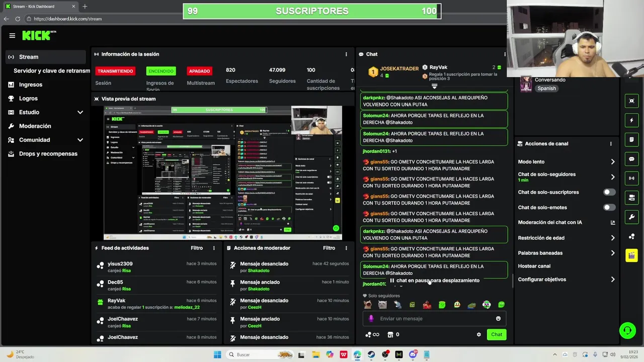Open session info three-dot menu
Image resolution: width=644 pixels, height=362 pixels.
point(346,54)
